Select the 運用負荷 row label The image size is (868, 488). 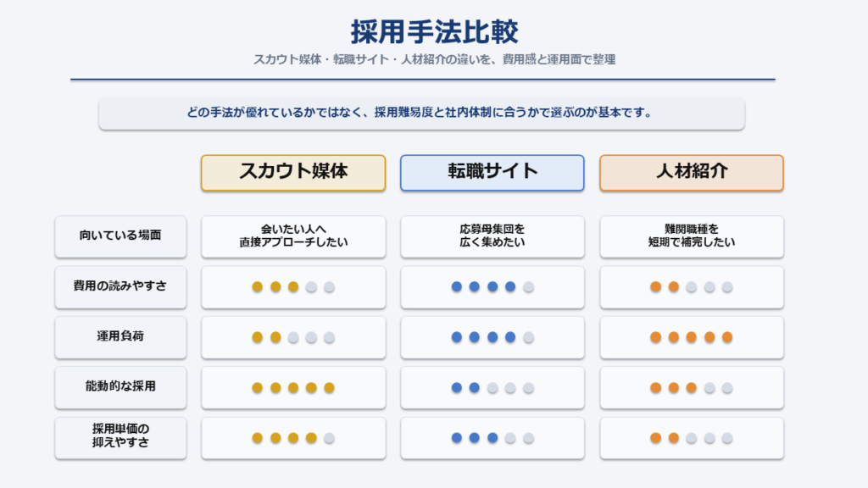tap(120, 336)
